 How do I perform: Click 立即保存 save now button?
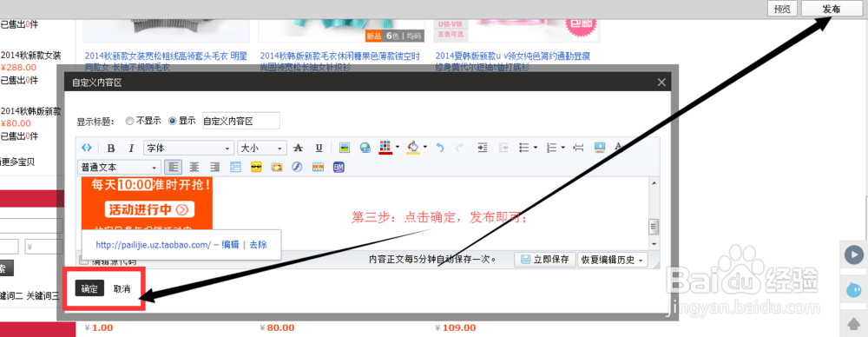(544, 260)
